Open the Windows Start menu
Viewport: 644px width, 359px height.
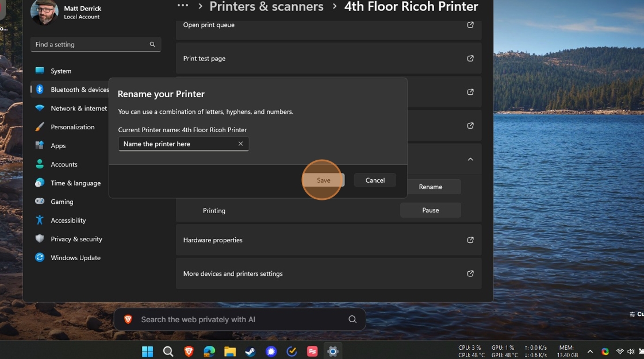[147, 351]
